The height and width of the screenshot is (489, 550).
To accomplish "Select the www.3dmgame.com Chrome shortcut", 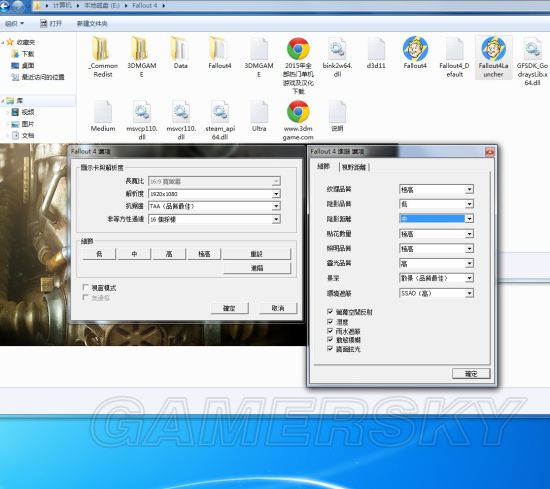I will (x=298, y=120).
